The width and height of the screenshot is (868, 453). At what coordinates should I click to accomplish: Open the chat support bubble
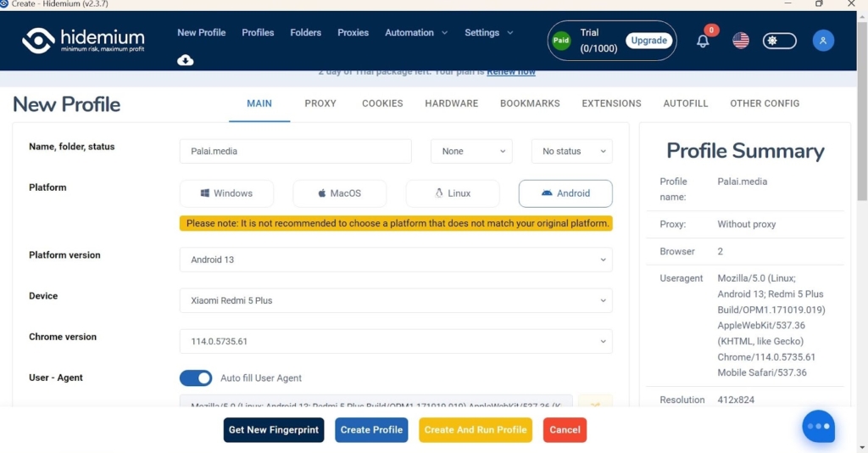coord(818,427)
